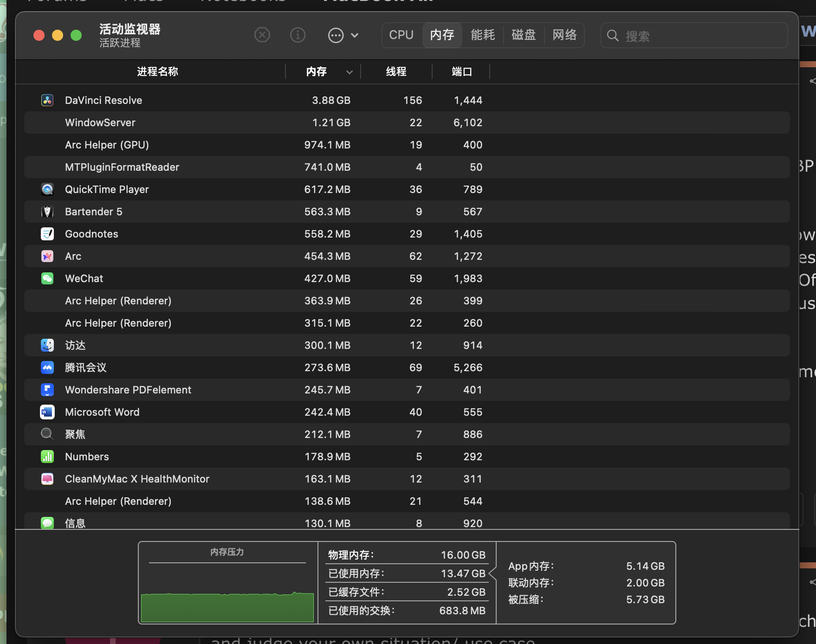
Task: Select the WindowServer process row
Action: tap(407, 122)
